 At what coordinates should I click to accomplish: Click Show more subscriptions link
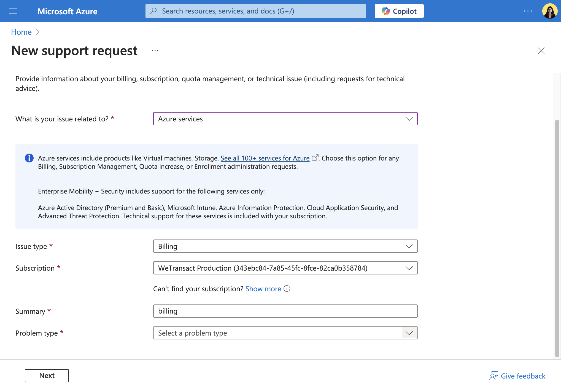coord(263,288)
